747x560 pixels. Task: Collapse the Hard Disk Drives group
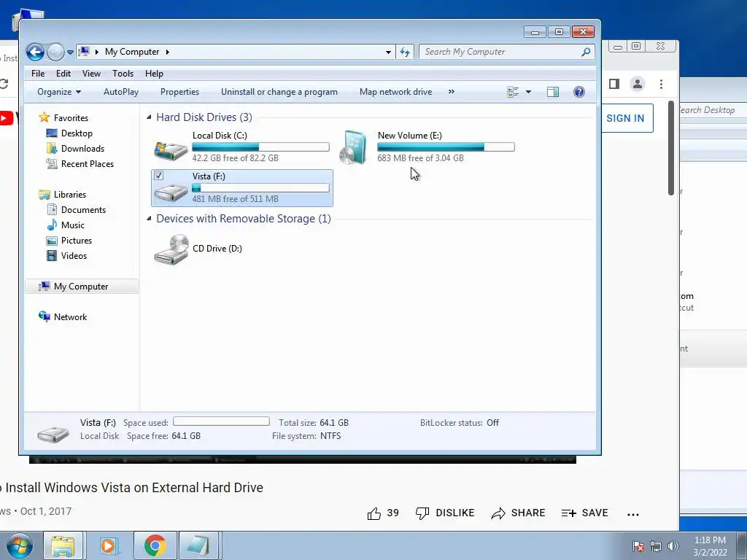point(149,117)
